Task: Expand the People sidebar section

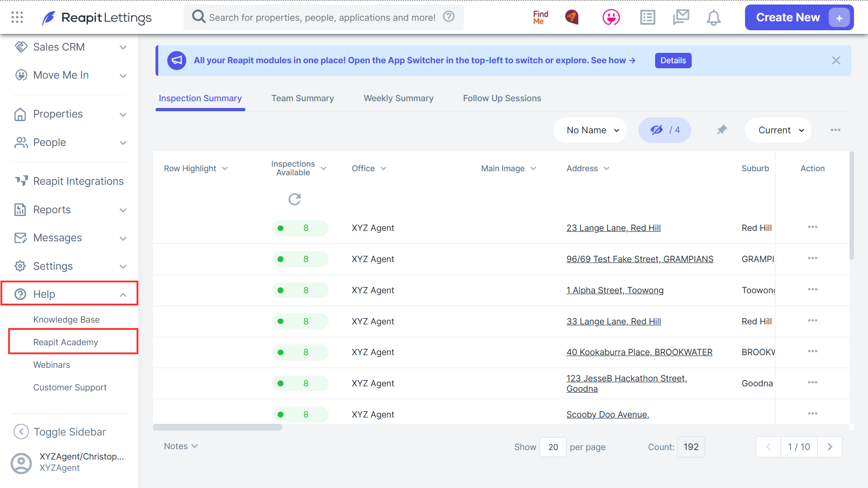Action: tap(70, 142)
